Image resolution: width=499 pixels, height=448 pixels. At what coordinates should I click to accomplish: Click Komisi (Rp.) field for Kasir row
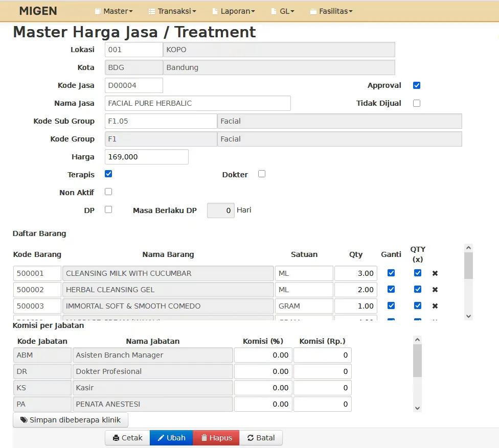(323, 388)
